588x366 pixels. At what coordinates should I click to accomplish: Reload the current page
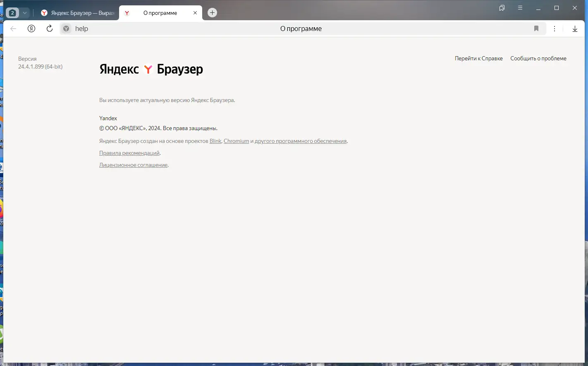coord(49,29)
